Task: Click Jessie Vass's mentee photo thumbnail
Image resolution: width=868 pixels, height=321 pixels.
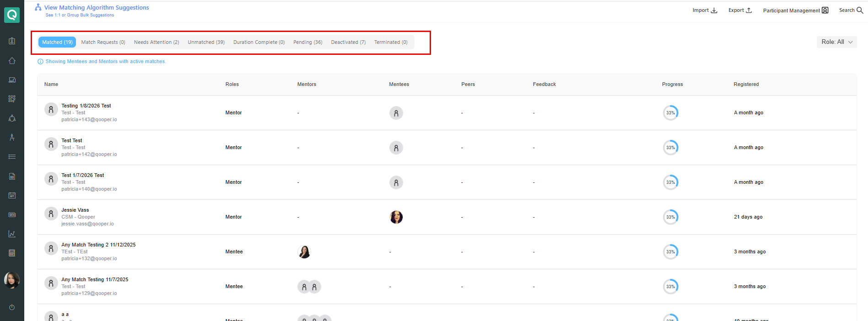Action: click(x=396, y=217)
